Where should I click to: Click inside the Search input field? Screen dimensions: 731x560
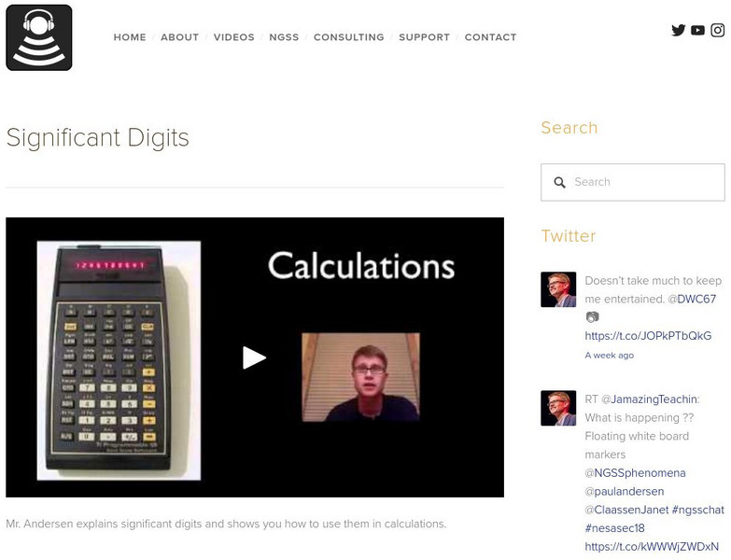tap(633, 182)
